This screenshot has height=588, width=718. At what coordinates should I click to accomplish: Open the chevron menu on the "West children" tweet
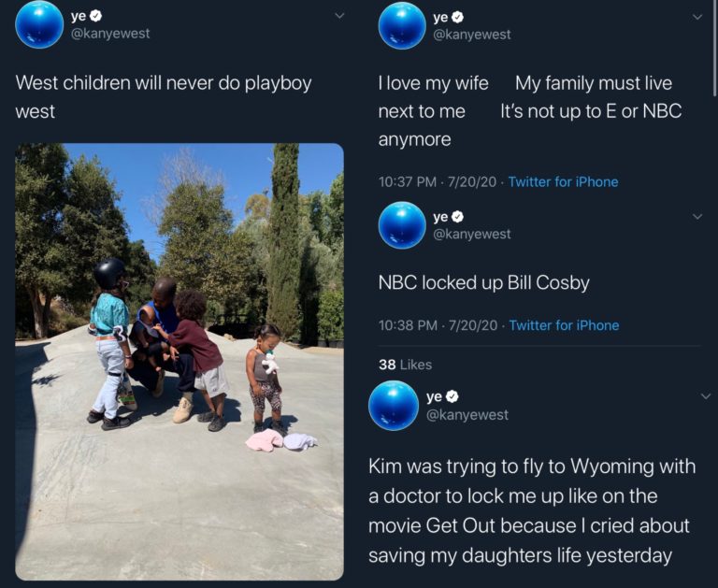pos(339,16)
